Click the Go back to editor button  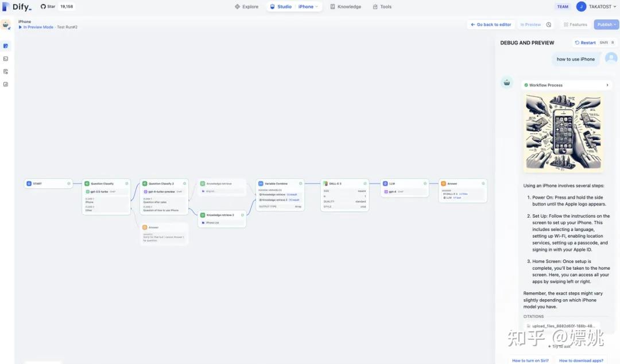point(491,24)
